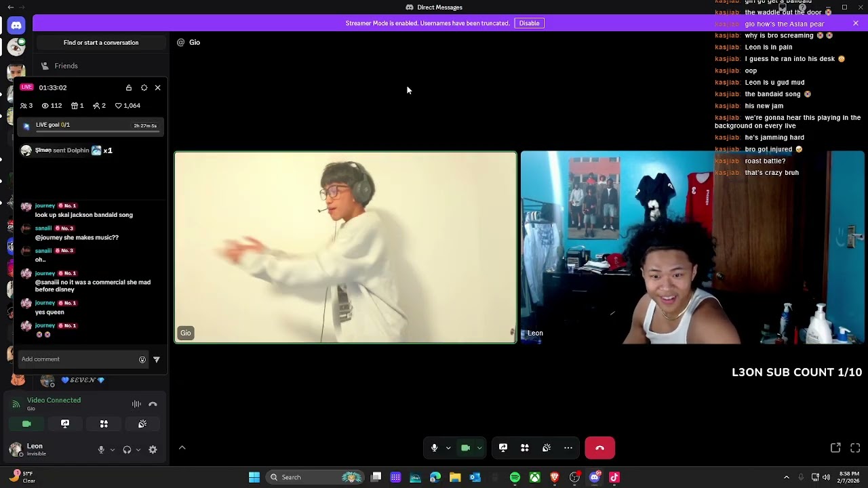
Task: Expand camera options arrow in call bar
Action: tap(479, 448)
